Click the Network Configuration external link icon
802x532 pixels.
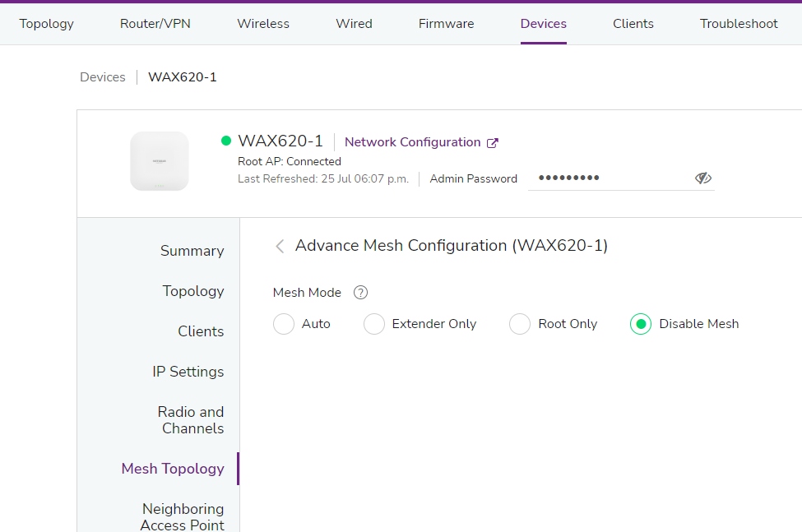pos(494,141)
